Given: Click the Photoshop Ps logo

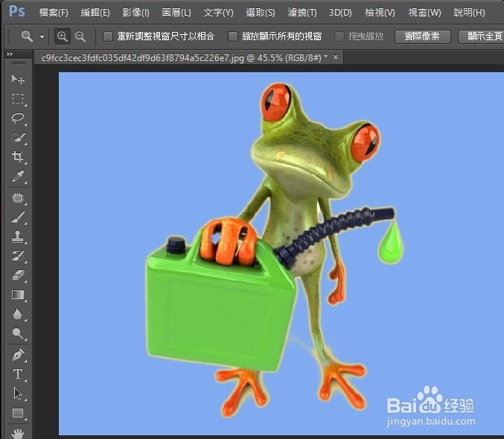Looking at the screenshot, I should click(16, 12).
